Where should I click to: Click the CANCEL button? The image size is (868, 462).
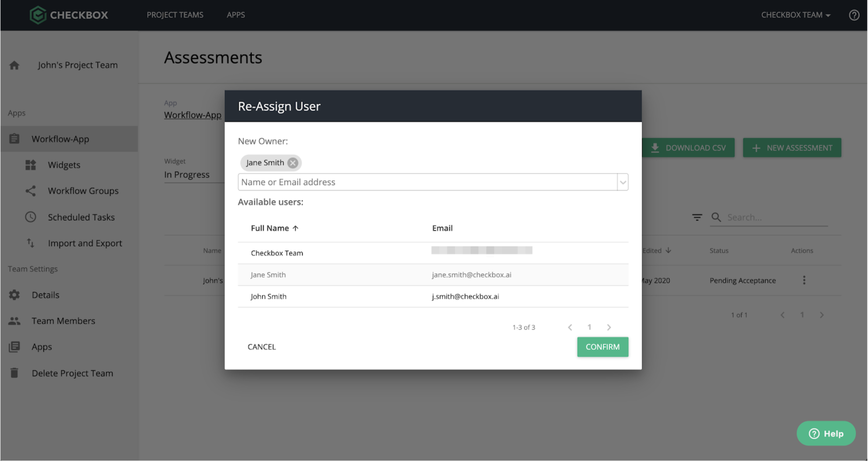pyautogui.click(x=262, y=347)
